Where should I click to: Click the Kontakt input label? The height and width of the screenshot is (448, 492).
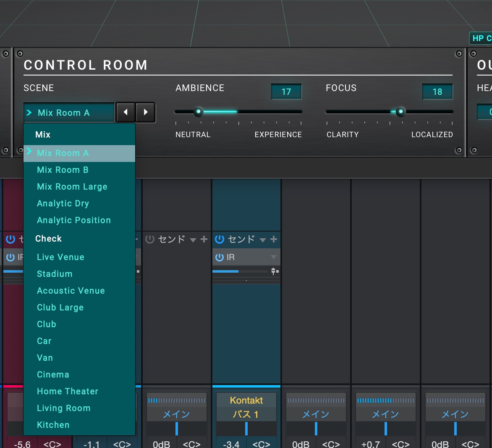click(246, 400)
